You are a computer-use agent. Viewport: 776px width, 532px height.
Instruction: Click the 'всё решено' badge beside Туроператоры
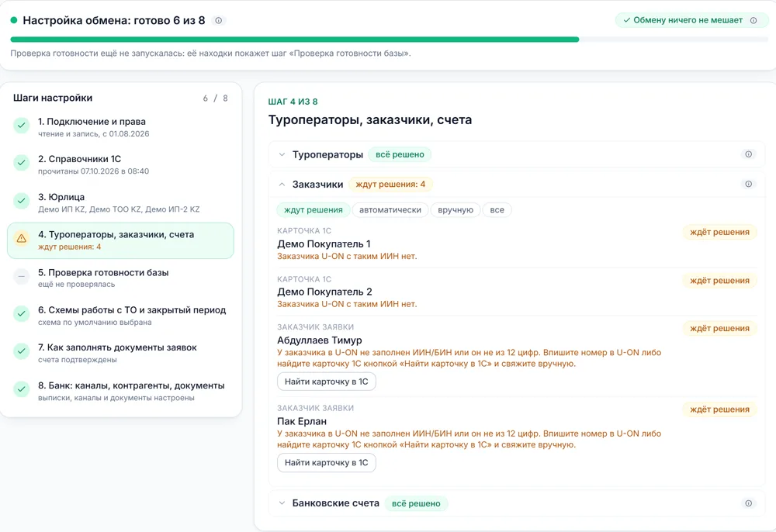click(x=400, y=154)
